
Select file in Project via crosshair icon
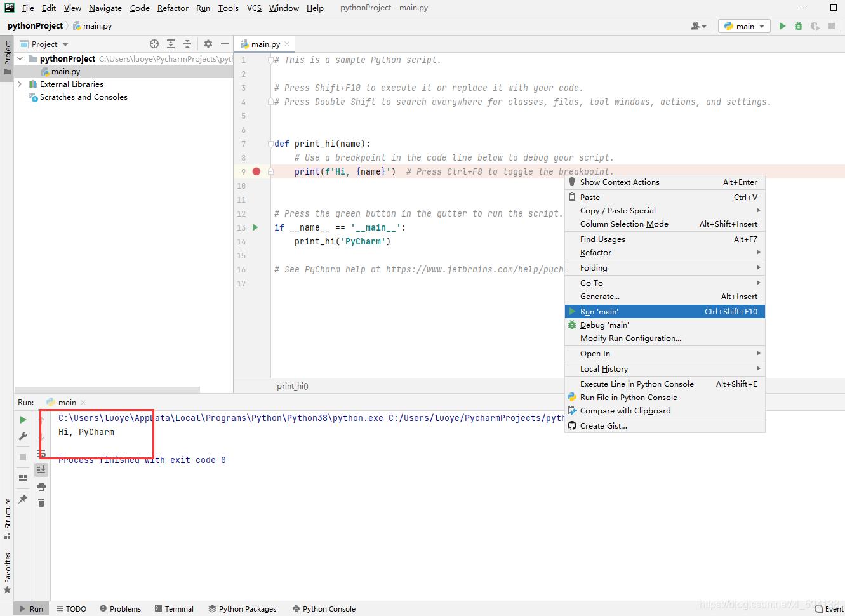pyautogui.click(x=154, y=44)
